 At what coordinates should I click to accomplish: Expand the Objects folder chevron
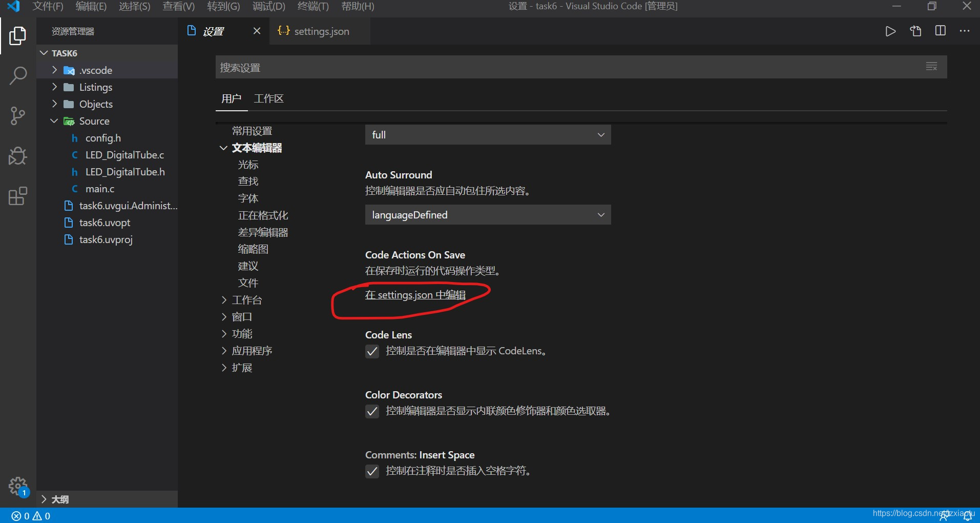click(54, 104)
